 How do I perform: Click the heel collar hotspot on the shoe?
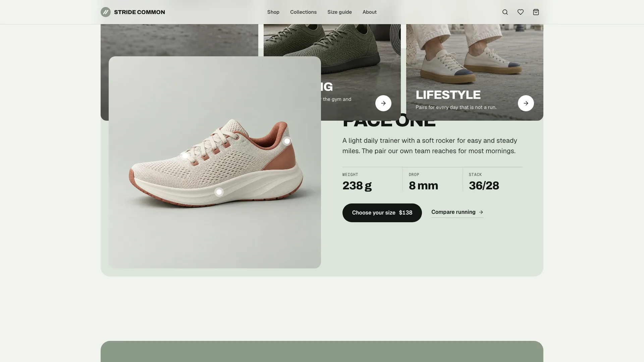pos(287,141)
